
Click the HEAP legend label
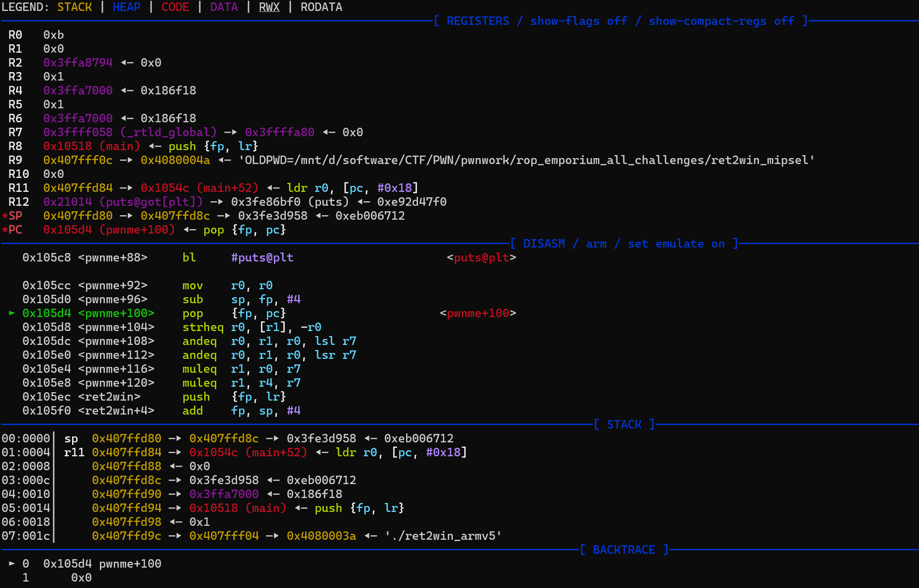[127, 7]
